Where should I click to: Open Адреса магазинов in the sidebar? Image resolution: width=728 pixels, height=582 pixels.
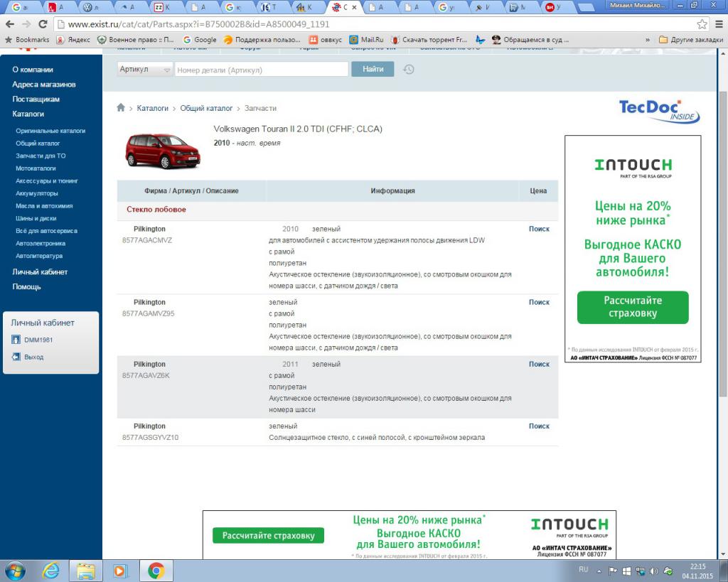[x=43, y=85]
